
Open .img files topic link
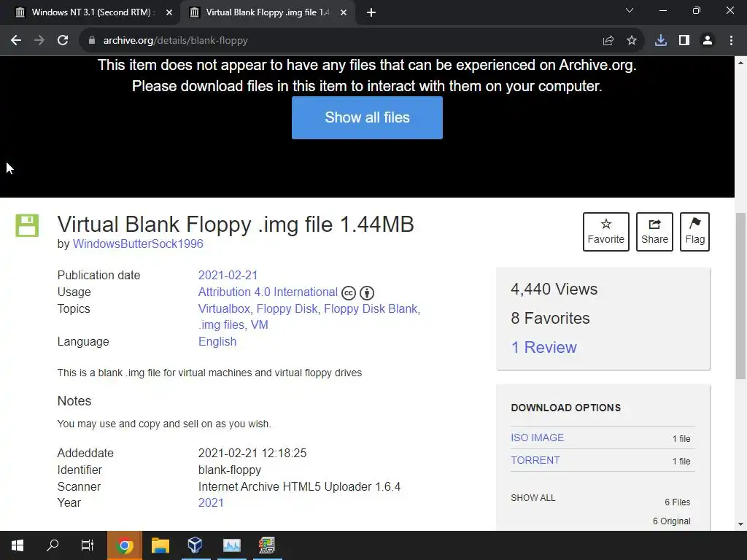coord(221,324)
